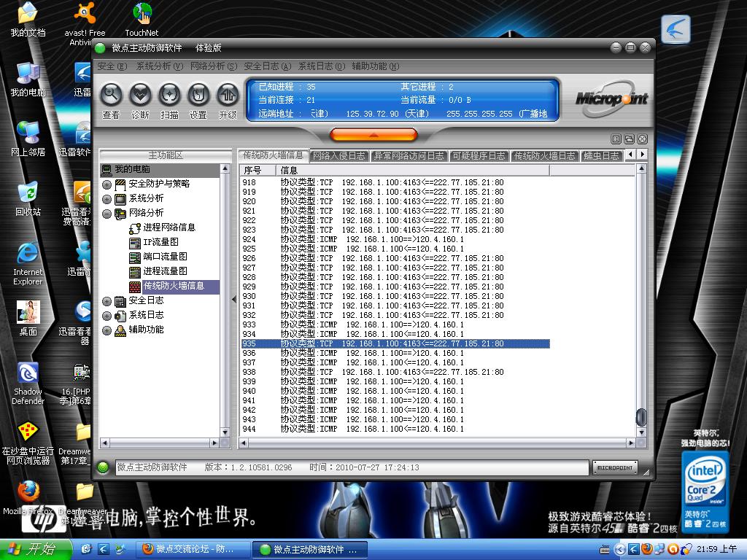Click the green status bar shield icon
This screenshot has height=560, width=747.
[103, 467]
